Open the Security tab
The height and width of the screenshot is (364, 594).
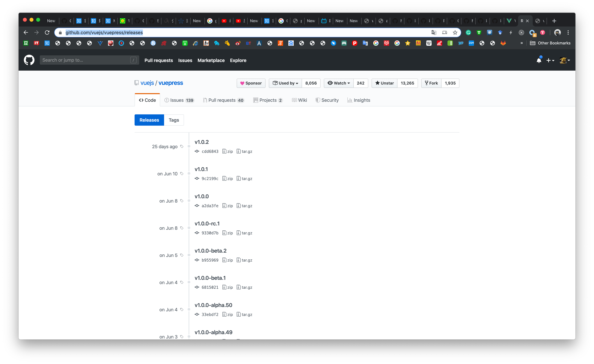pos(327,100)
